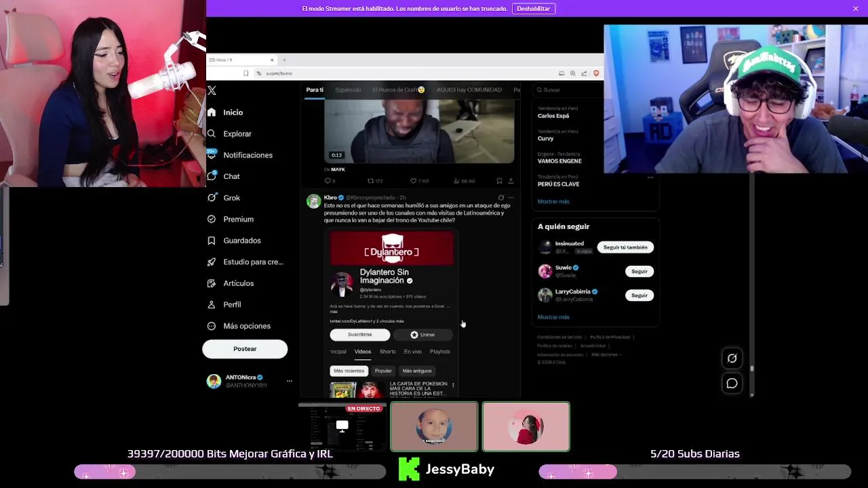Open the Más opciones circle icon

pyautogui.click(x=212, y=326)
